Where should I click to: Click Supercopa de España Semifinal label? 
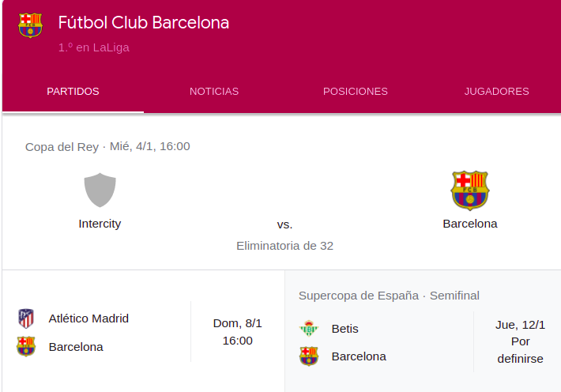point(389,296)
